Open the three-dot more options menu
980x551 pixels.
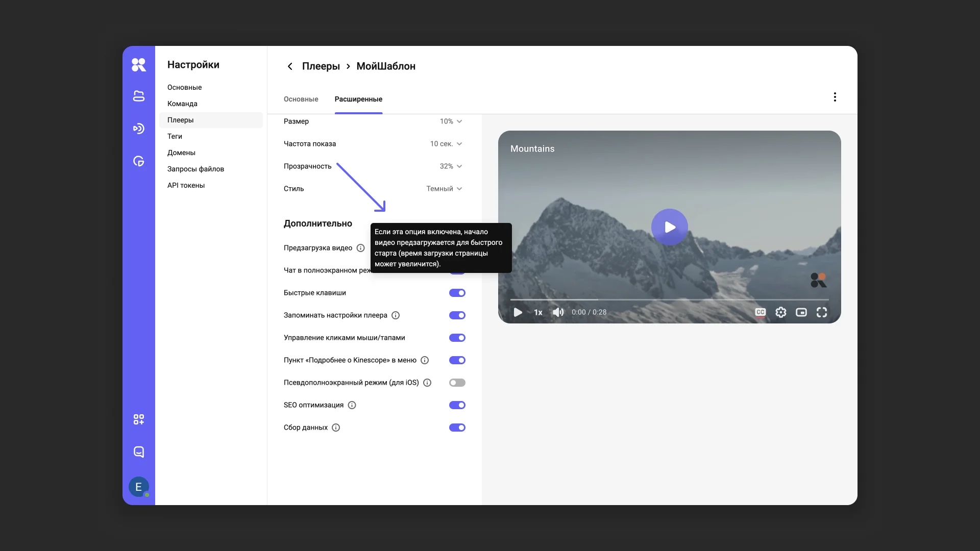click(x=835, y=97)
